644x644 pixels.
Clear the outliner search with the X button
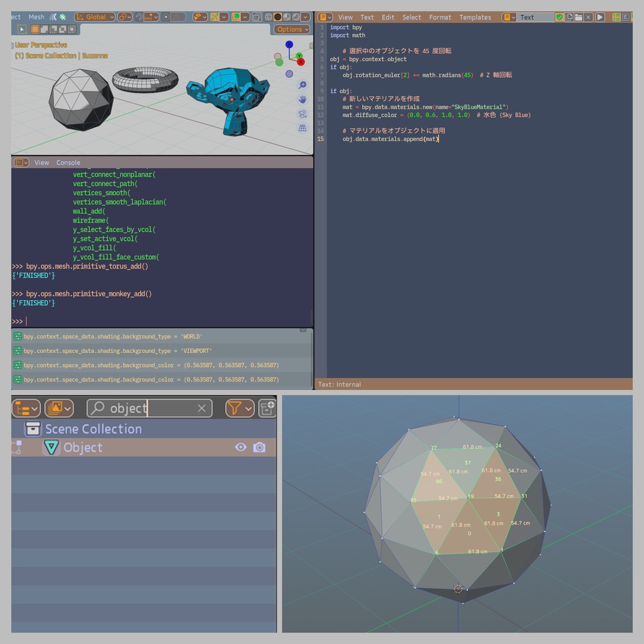(201, 408)
